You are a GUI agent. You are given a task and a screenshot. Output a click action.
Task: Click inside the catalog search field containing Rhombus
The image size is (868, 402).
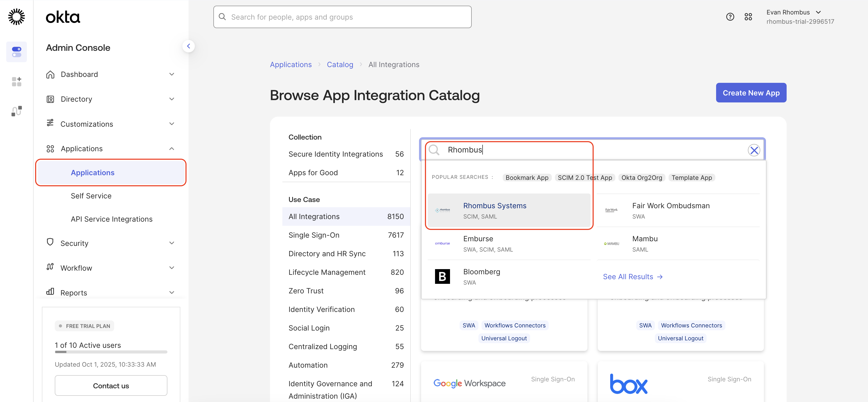click(592, 150)
